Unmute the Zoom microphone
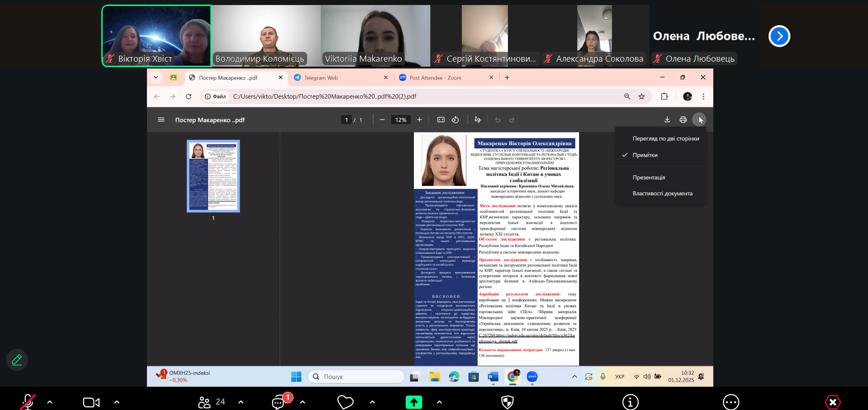 28,402
